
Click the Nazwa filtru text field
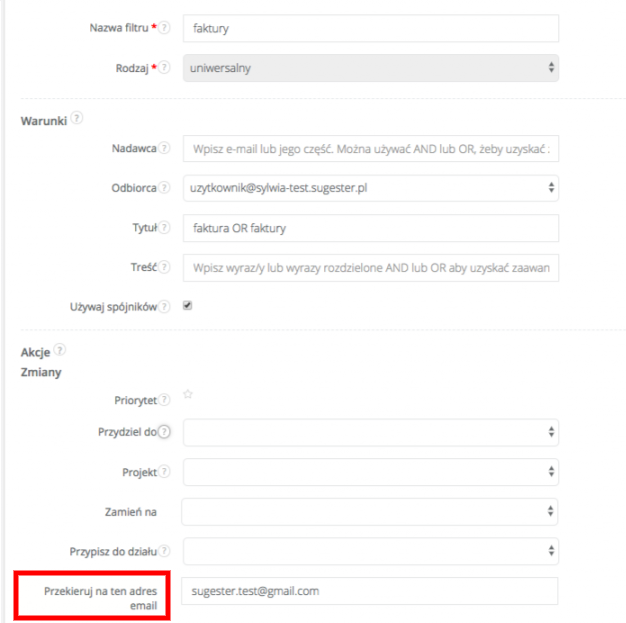coord(370,28)
